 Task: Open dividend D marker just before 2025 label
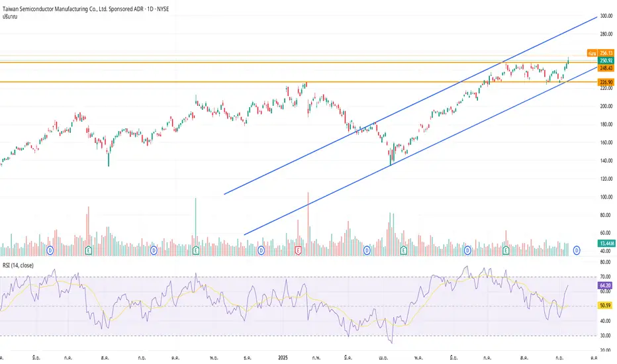[261, 250]
